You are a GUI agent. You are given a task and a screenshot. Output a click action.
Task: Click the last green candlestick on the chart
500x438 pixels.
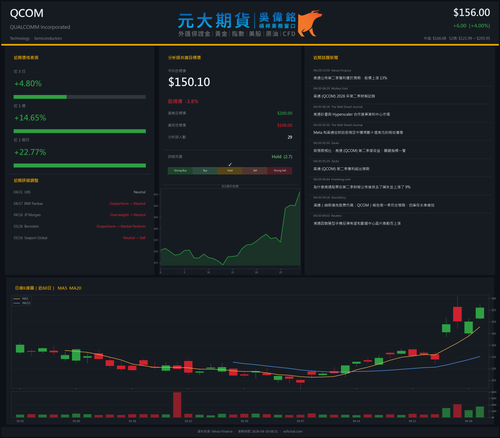(x=480, y=313)
